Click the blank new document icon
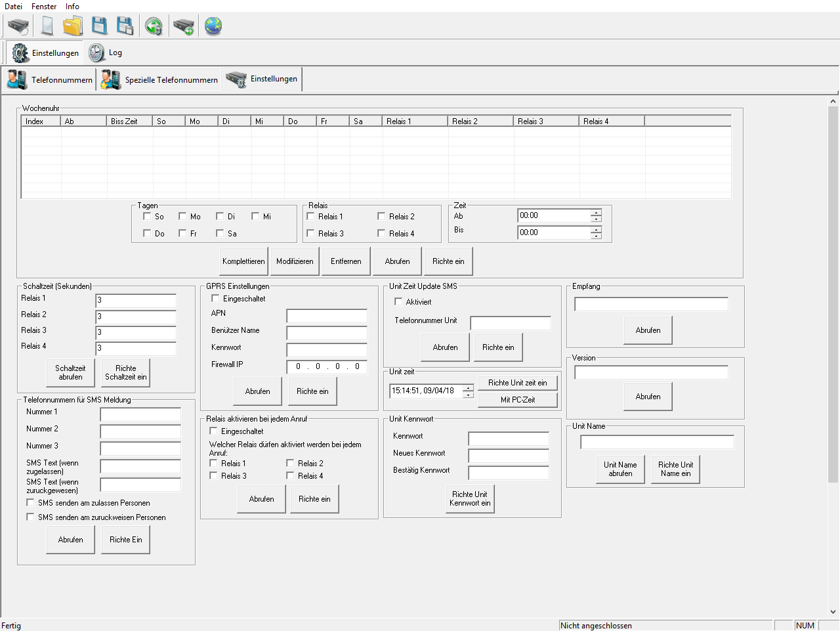The width and height of the screenshot is (840, 631). 47,26
